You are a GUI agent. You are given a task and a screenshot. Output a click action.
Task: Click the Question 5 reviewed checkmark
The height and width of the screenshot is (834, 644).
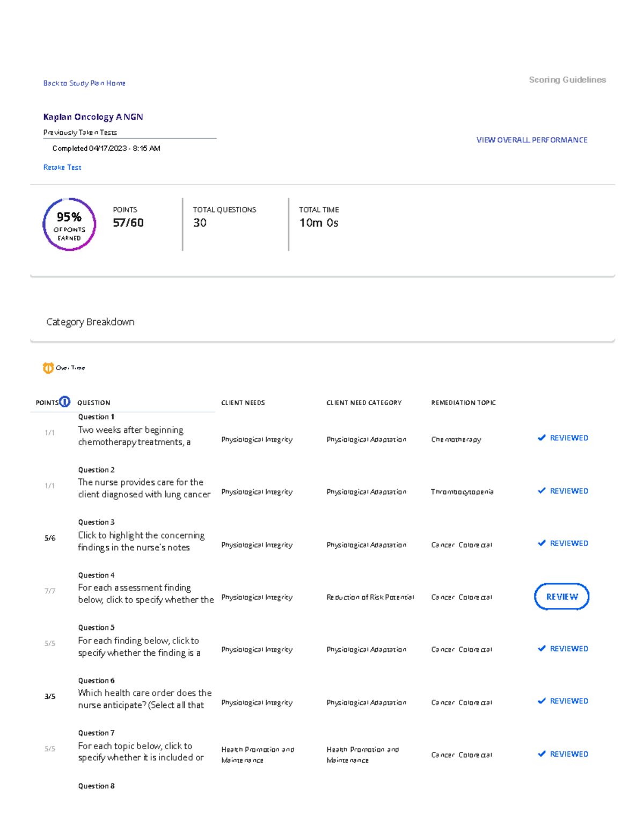[x=541, y=649]
